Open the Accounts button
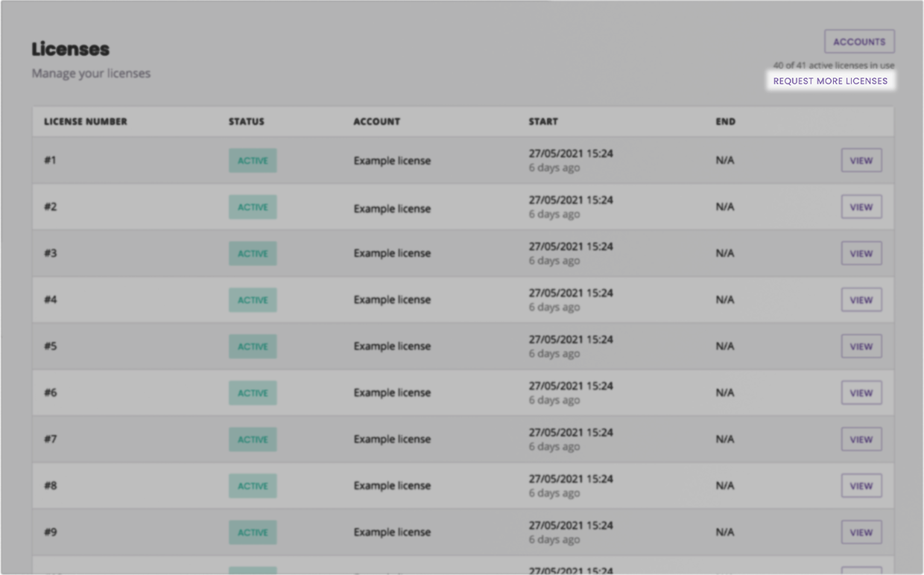This screenshot has height=575, width=924. (859, 42)
